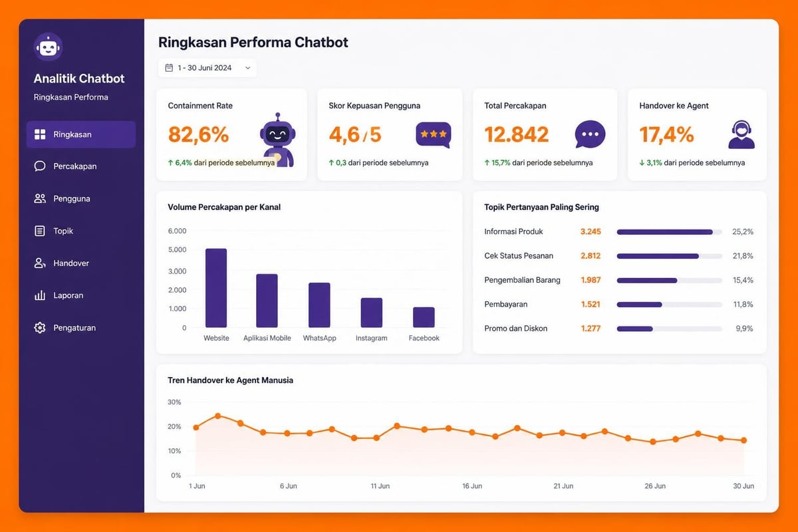Screen dimensions: 798x532
Task: Click the Pengaturan gear icon
Action: (x=40, y=328)
